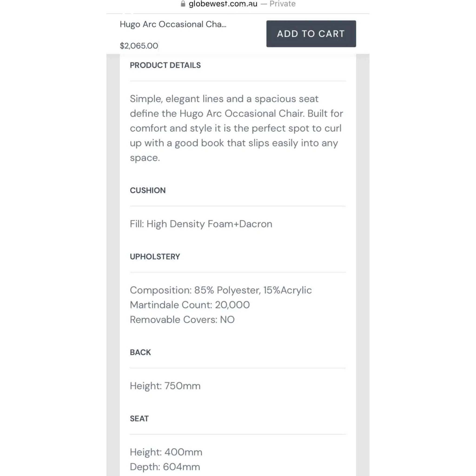Click the Private browsing label

coord(282,4)
